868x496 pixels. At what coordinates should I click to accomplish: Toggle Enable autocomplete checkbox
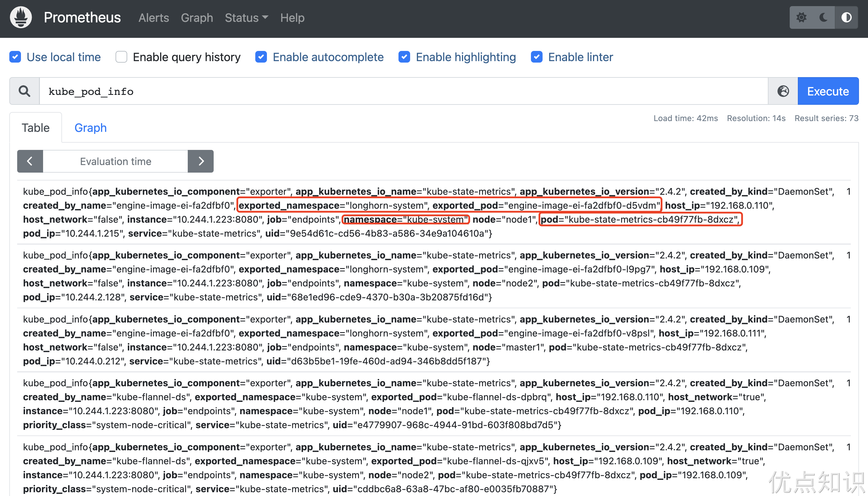click(x=261, y=57)
